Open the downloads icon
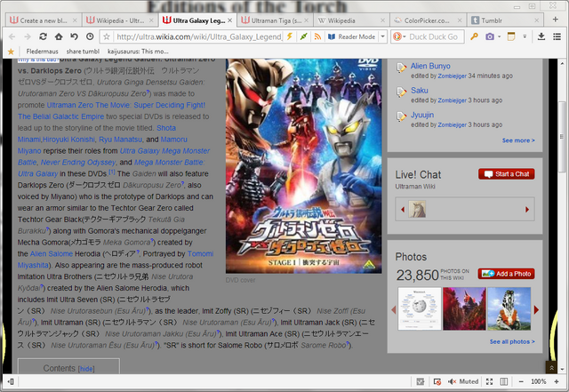 [x=541, y=36]
